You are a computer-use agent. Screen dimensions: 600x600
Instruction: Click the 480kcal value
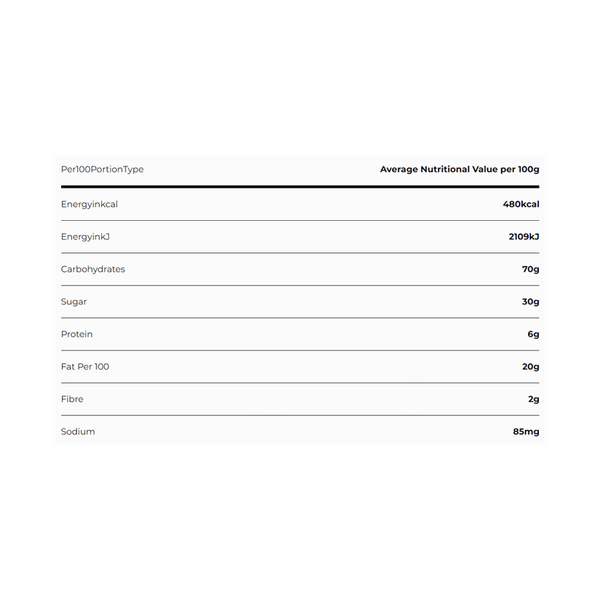(521, 204)
